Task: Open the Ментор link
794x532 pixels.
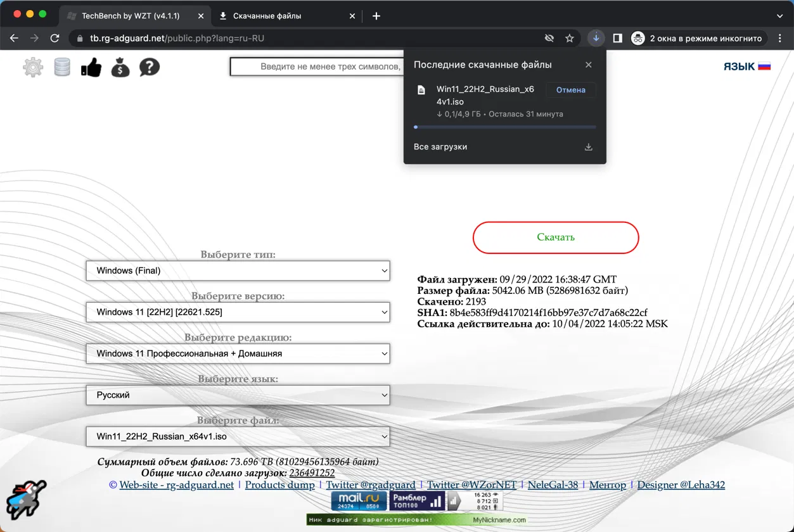Action: click(x=608, y=485)
